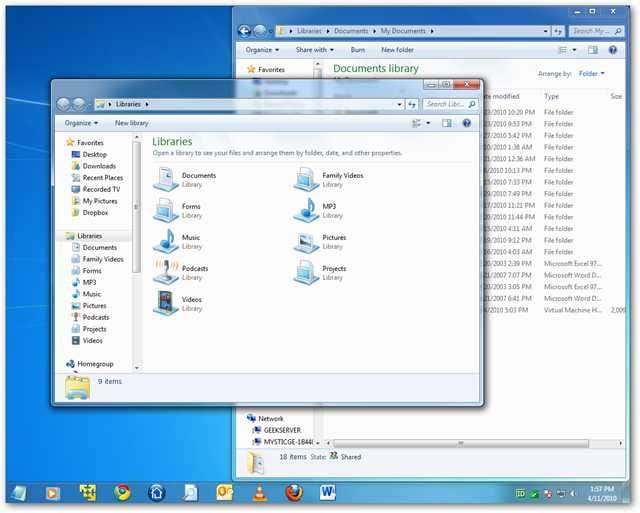
Task: Click Forward arrow in Libraries window
Action: point(79,104)
